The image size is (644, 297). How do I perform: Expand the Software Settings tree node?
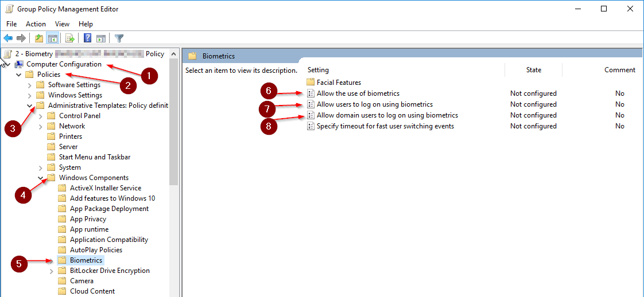click(30, 85)
